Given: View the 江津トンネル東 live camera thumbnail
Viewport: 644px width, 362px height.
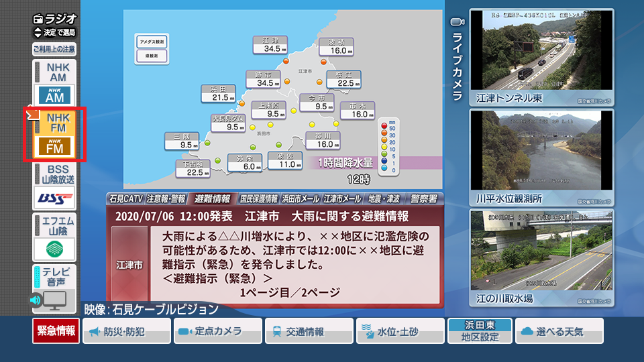Looking at the screenshot, I should pos(541,57).
